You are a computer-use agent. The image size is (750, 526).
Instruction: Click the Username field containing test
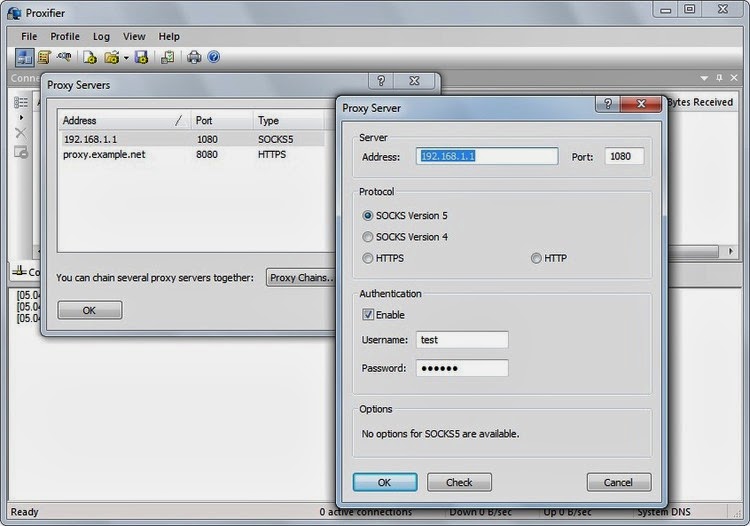(462, 340)
